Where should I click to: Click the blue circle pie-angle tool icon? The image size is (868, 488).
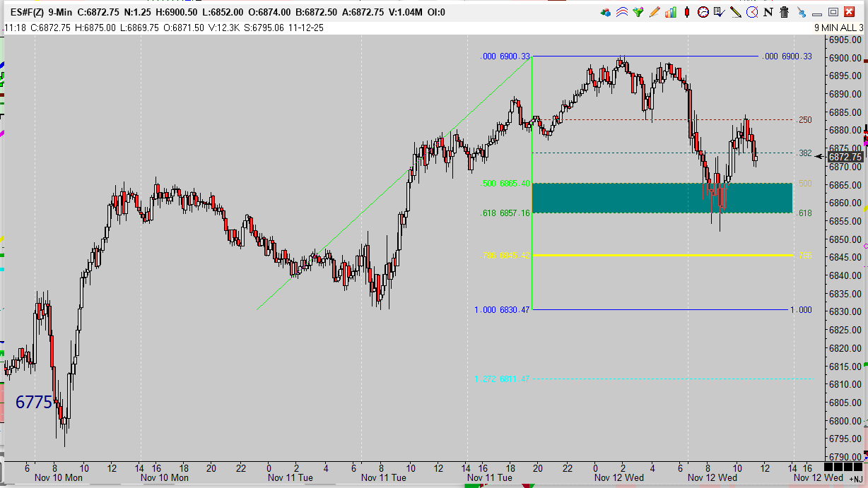[752, 12]
